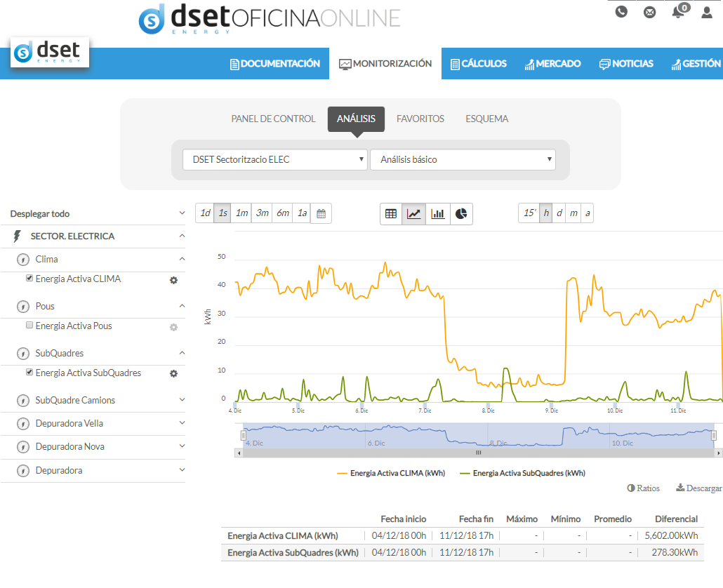Open the CÁLCULOS menu
The height and width of the screenshot is (588, 723).
coord(479,64)
